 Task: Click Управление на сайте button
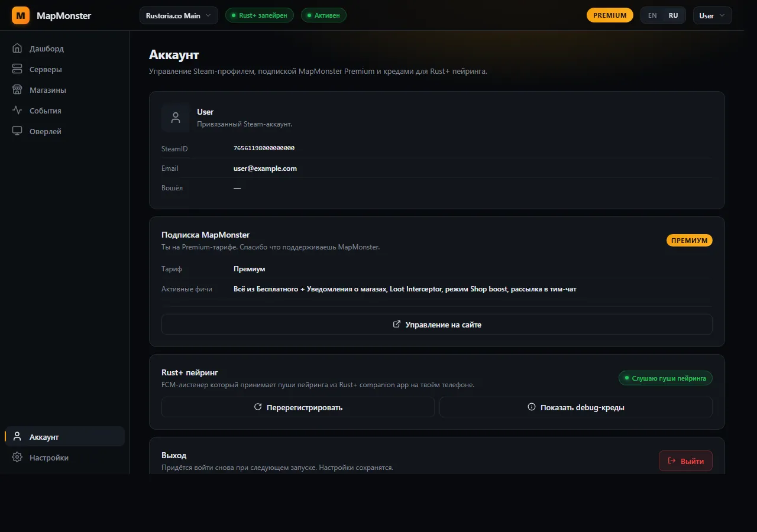click(x=436, y=324)
